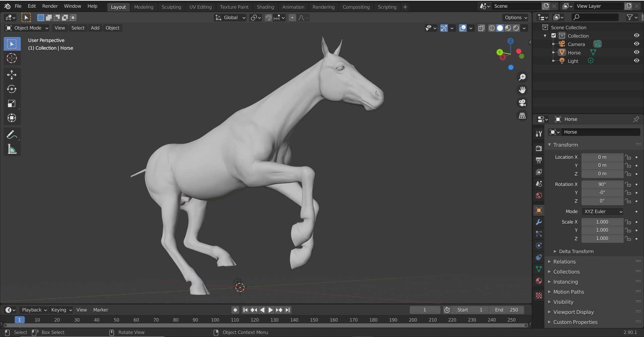Image resolution: width=644 pixels, height=337 pixels.
Task: Collapse the Transform panel
Action: [565, 145]
